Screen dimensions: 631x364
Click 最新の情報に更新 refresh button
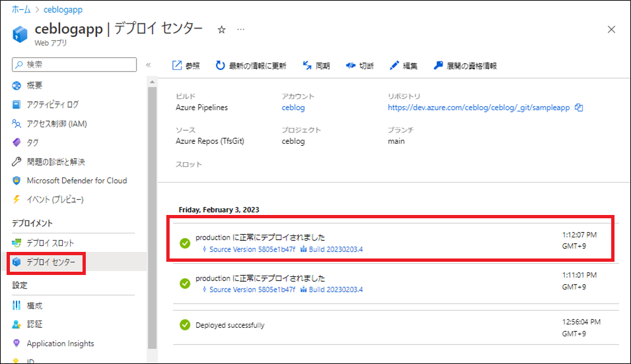tap(251, 65)
